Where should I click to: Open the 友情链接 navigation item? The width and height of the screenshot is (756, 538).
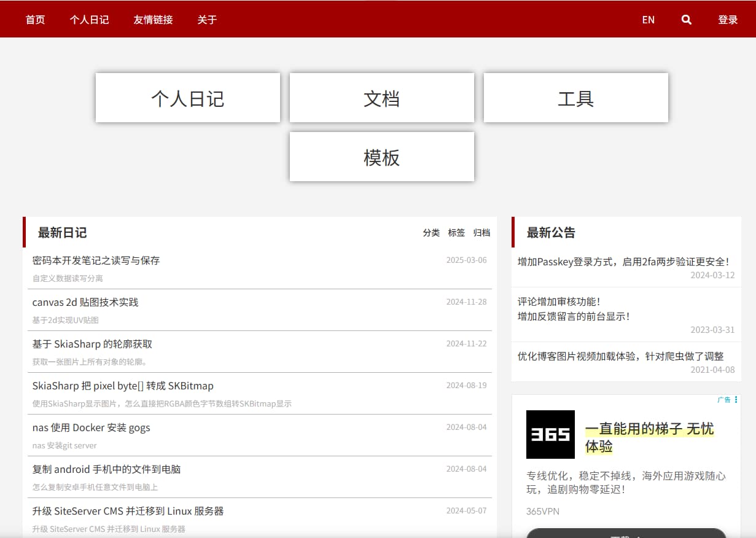pyautogui.click(x=153, y=19)
